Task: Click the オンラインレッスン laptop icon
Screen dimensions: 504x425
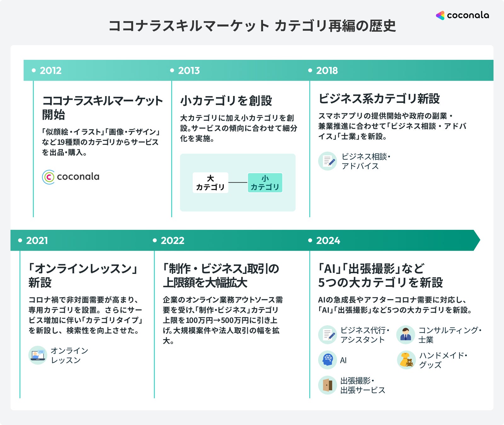Action: 38,355
